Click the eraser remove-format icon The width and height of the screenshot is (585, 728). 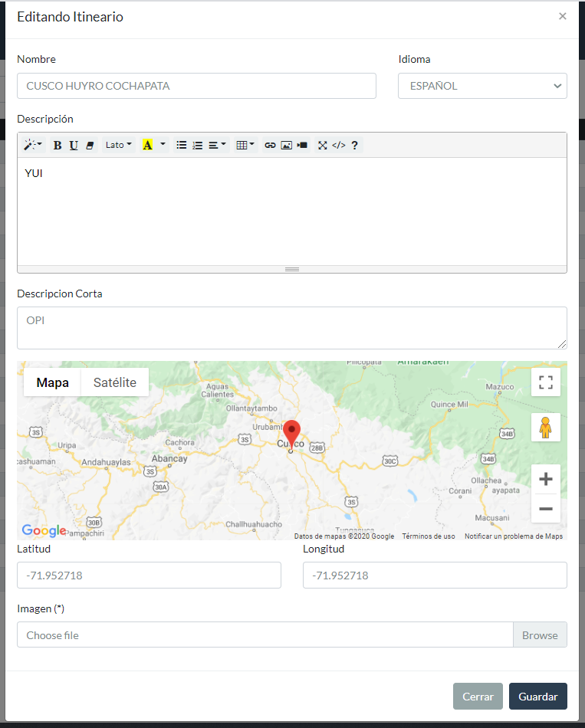(x=90, y=145)
